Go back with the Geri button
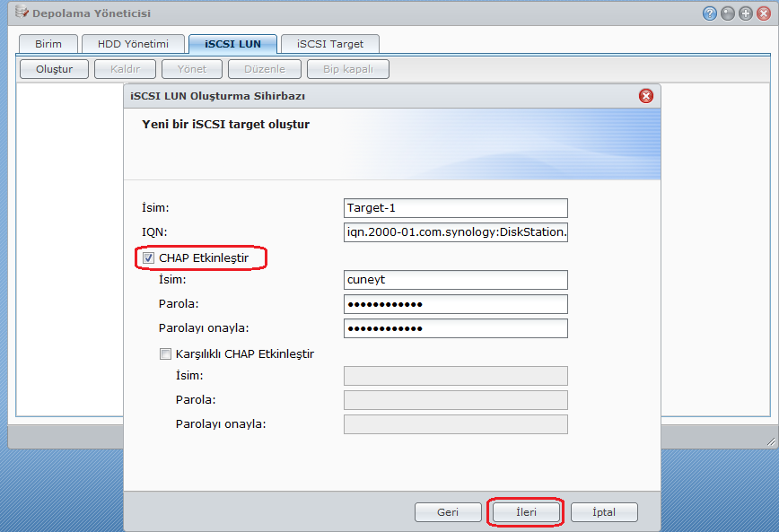Image resolution: width=779 pixels, height=532 pixels. pyautogui.click(x=448, y=512)
